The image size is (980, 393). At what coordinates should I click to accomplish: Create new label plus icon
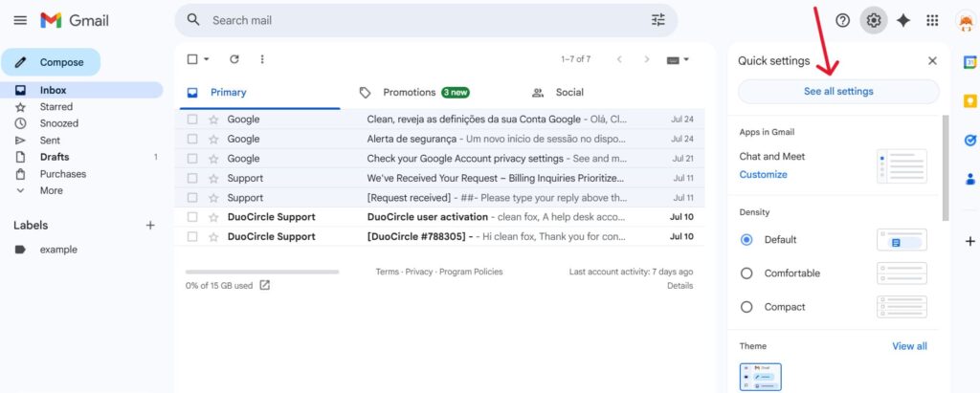click(150, 226)
